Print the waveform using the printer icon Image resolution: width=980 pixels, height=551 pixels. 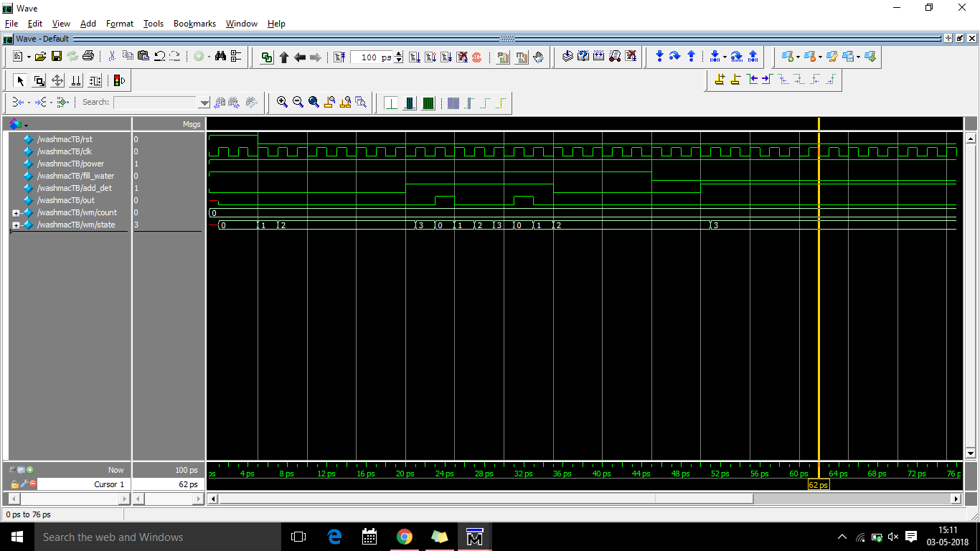[x=88, y=57]
